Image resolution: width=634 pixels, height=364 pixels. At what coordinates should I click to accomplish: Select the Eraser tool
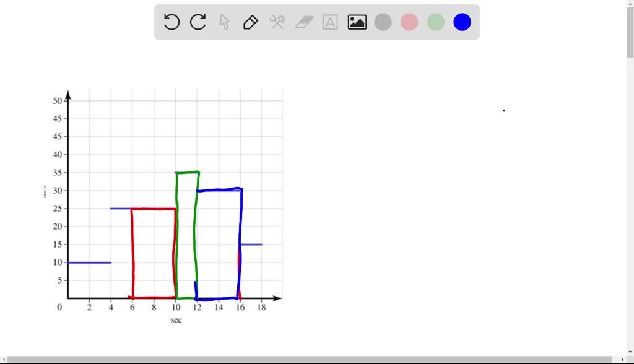pyautogui.click(x=303, y=22)
